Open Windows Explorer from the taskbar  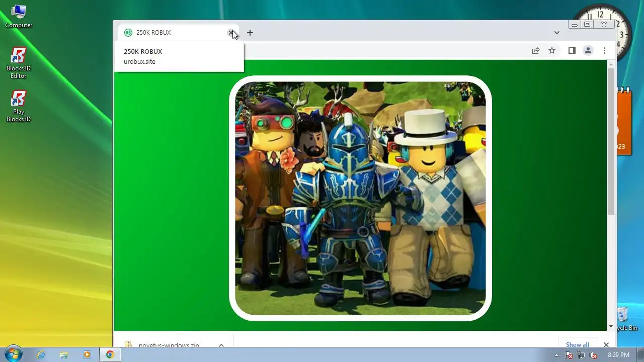point(64,354)
